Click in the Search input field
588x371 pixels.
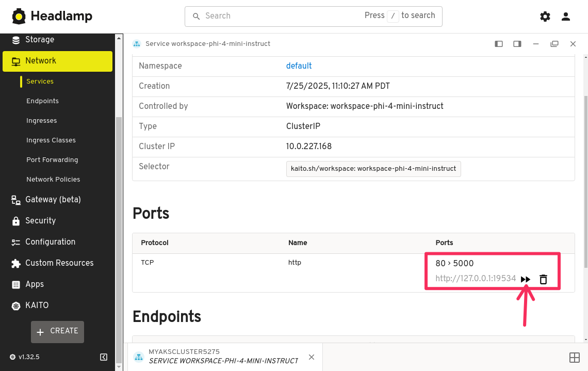pyautogui.click(x=279, y=16)
